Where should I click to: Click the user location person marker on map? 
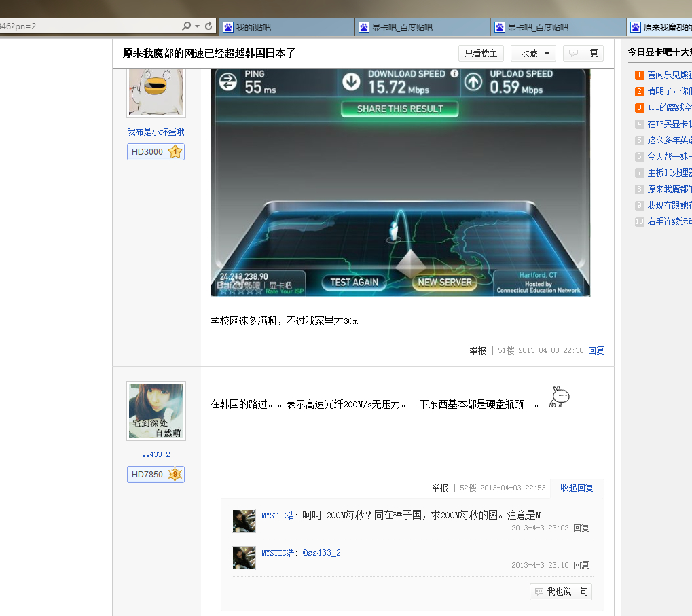click(x=394, y=232)
